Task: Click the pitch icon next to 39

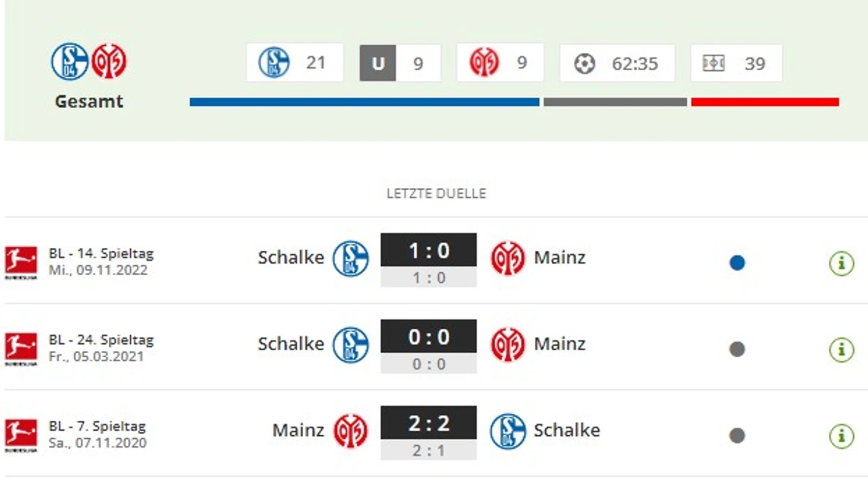Action: [713, 63]
